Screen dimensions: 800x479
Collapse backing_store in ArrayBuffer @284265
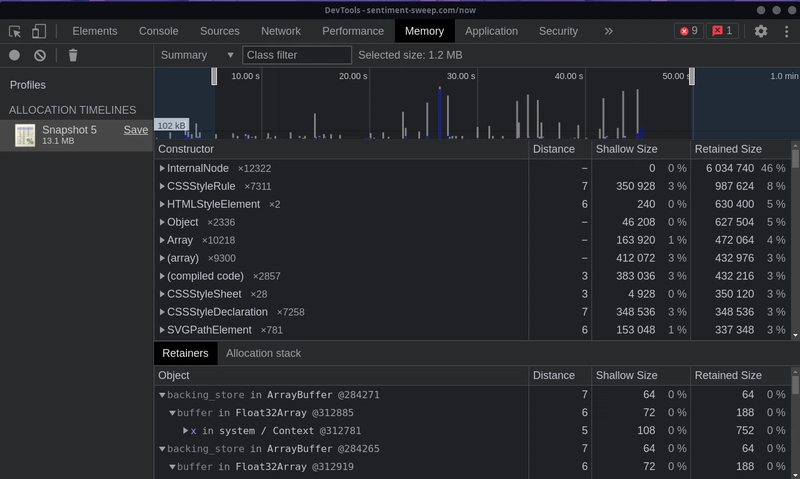click(x=162, y=449)
